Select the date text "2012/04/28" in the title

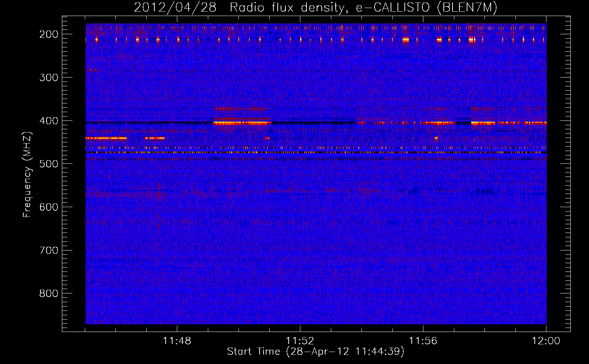click(175, 7)
